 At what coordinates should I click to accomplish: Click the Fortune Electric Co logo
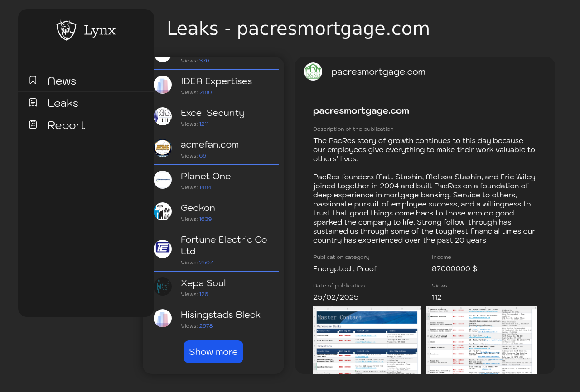(x=163, y=249)
